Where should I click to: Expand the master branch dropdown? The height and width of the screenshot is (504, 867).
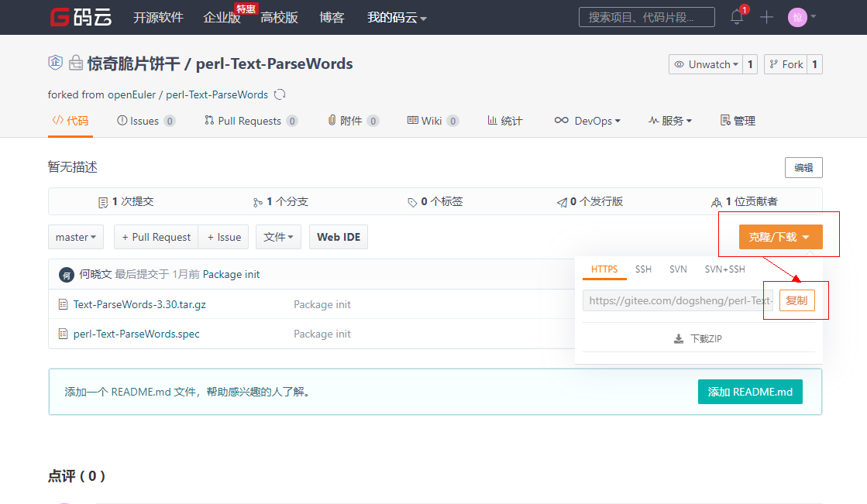75,237
